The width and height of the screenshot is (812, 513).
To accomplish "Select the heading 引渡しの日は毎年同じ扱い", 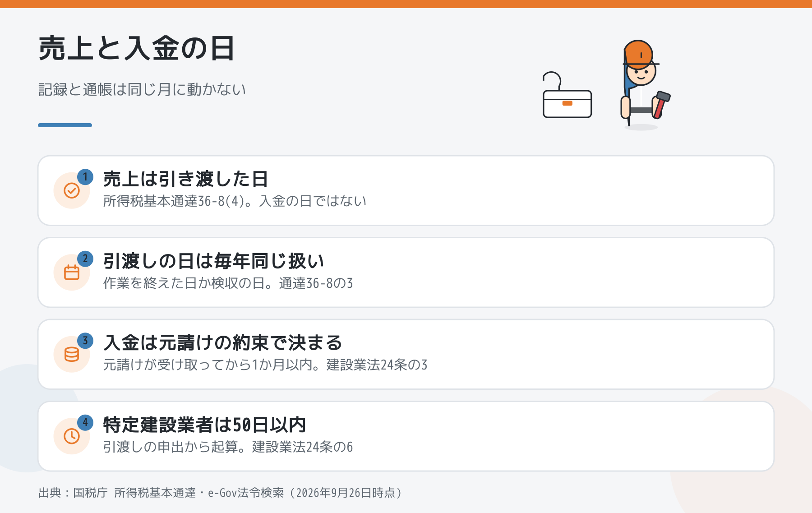I will click(x=213, y=261).
